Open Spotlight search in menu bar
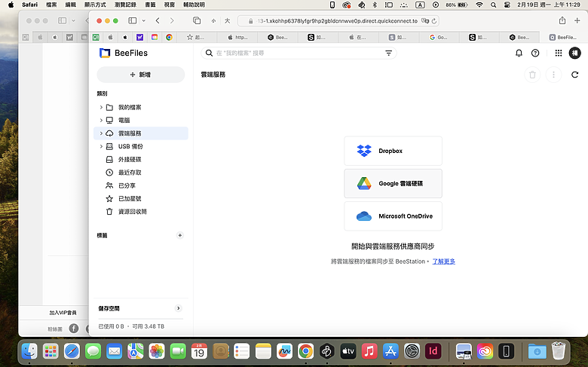588x367 pixels. point(494,5)
